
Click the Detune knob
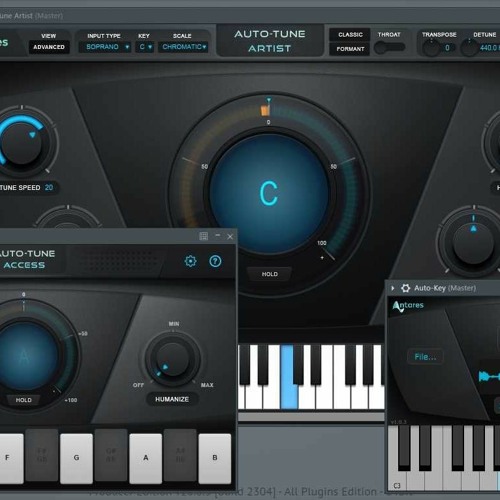tap(470, 48)
